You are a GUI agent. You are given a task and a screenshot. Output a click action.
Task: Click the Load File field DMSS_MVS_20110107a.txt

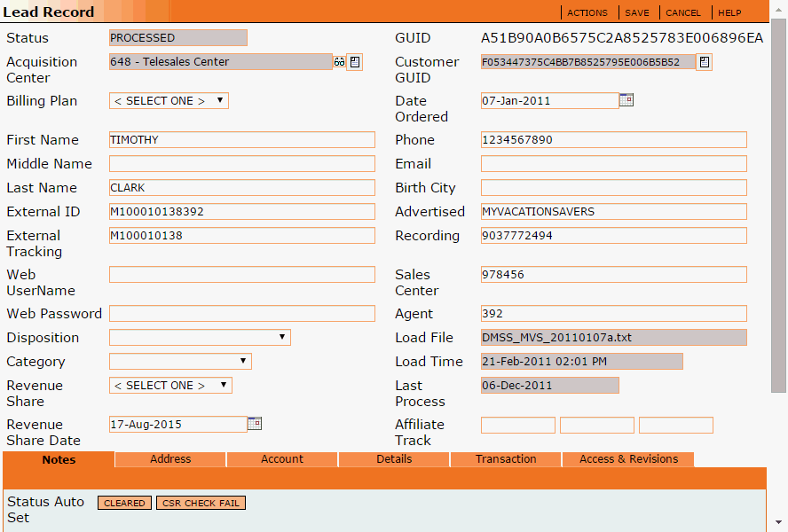pyautogui.click(x=613, y=338)
